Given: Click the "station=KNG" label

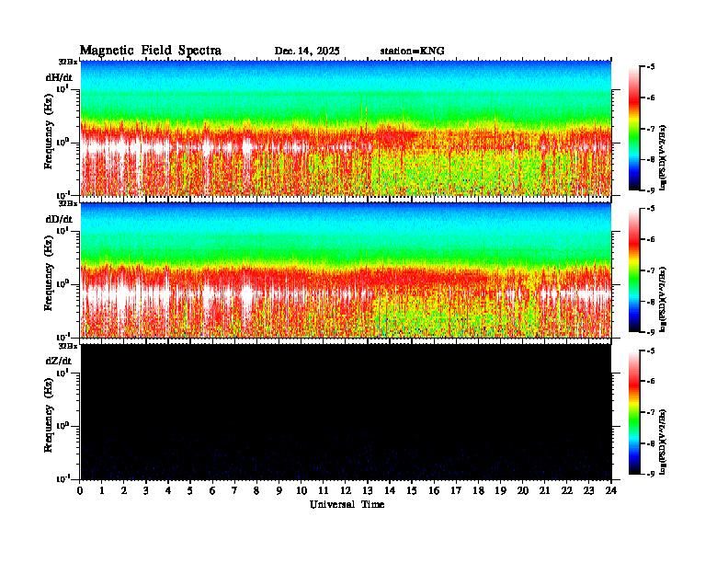Looking at the screenshot, I should point(413,52).
